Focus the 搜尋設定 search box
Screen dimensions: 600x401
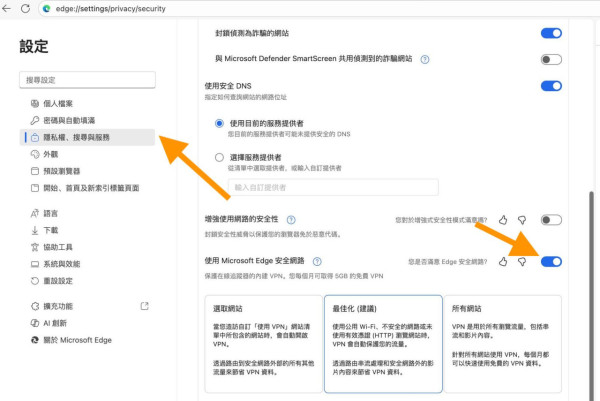click(x=87, y=80)
